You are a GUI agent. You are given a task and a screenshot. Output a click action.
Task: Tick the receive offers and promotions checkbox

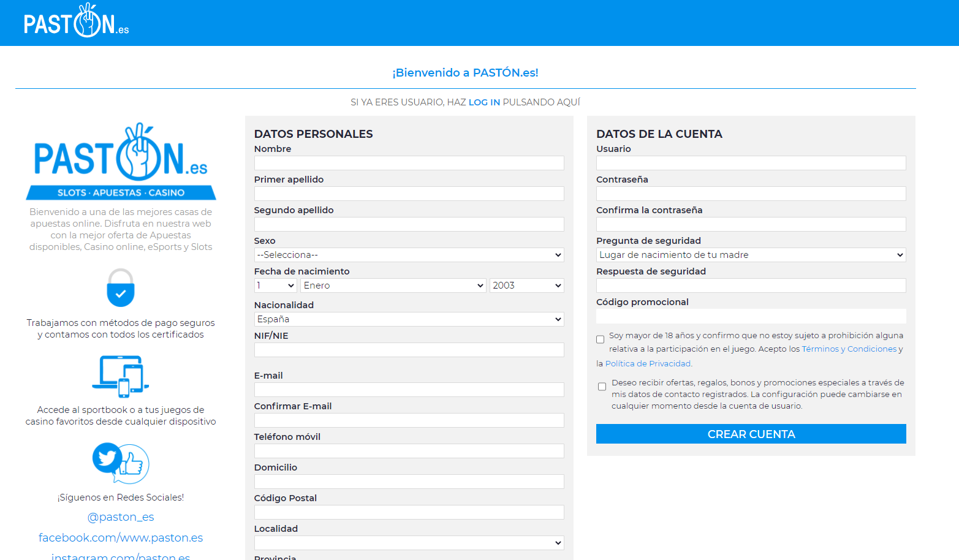click(x=602, y=387)
